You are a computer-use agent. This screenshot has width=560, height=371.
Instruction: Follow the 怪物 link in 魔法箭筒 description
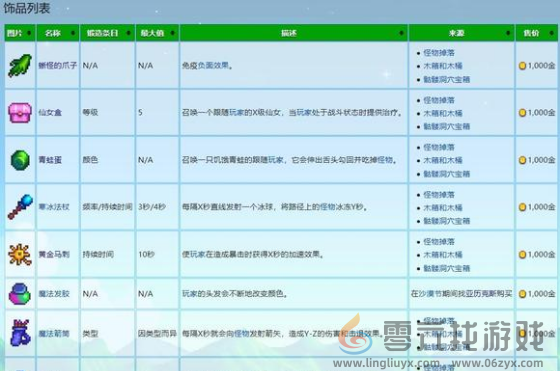(242, 334)
